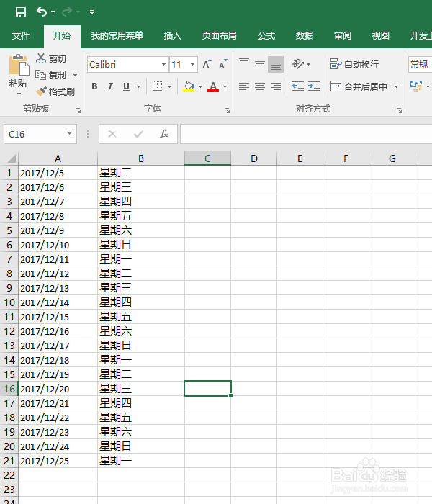Viewport: 432px width, 504px height.
Task: Open the fill color dropdown arrow
Action: pos(200,86)
